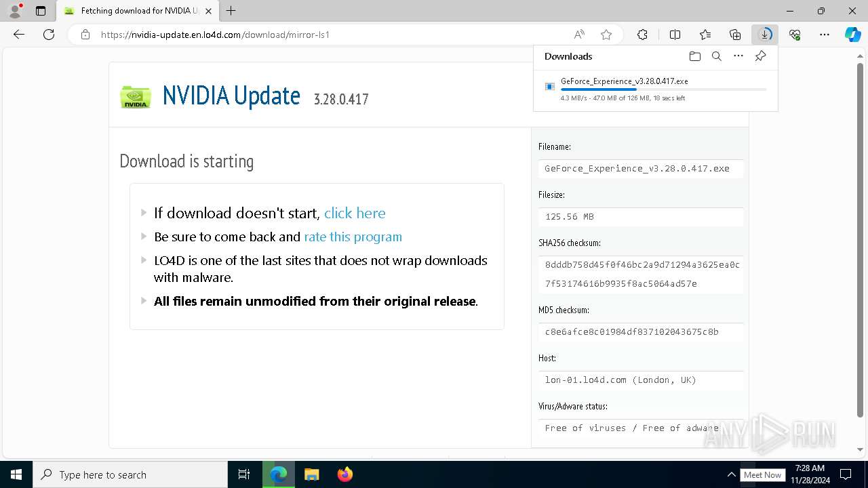Viewport: 868px width, 488px height.
Task: Open downloads folder icon in panel
Action: pos(694,56)
